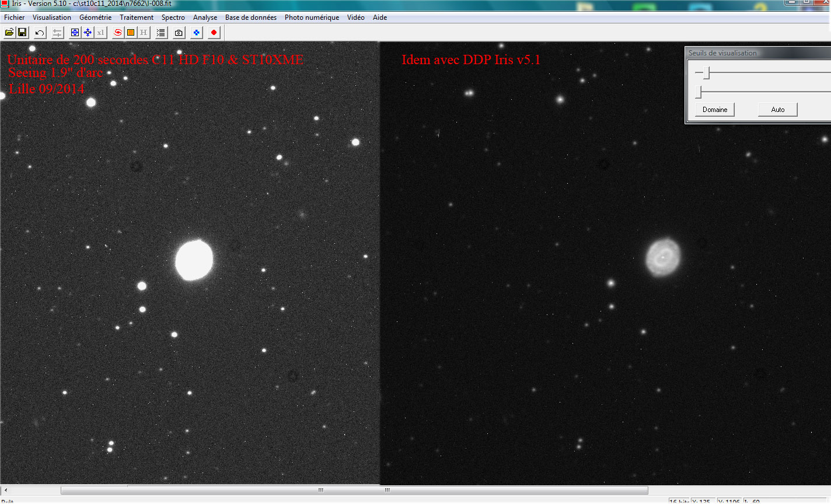Click the blue four-dot cross toolbar icon
This screenshot has height=504, width=831.
196,33
